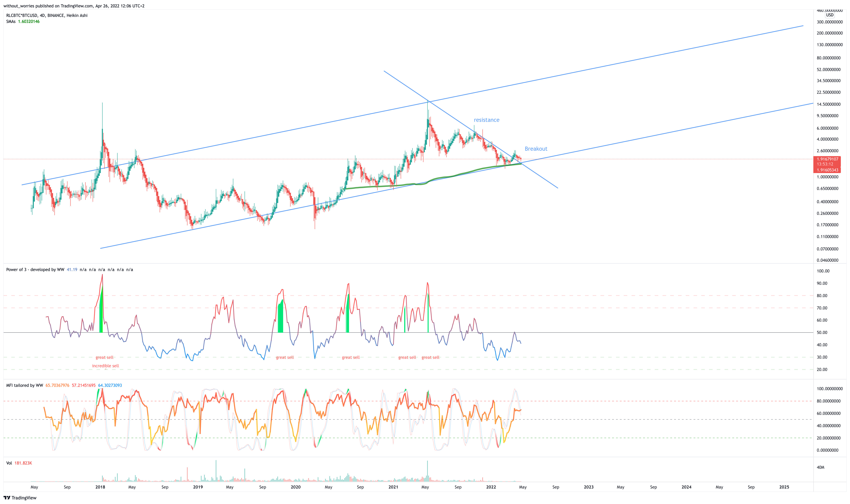This screenshot has width=850, height=504.
Task: Click the 2020 label on time axis
Action: 295,487
